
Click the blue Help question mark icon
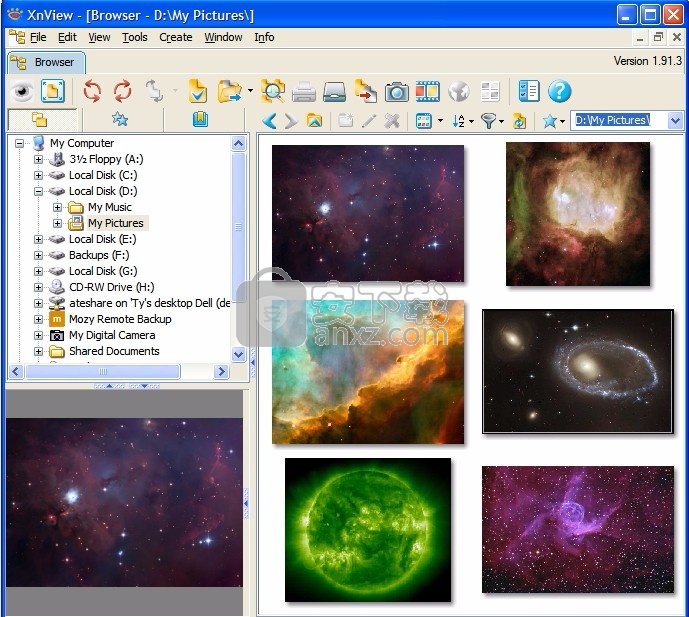point(559,91)
